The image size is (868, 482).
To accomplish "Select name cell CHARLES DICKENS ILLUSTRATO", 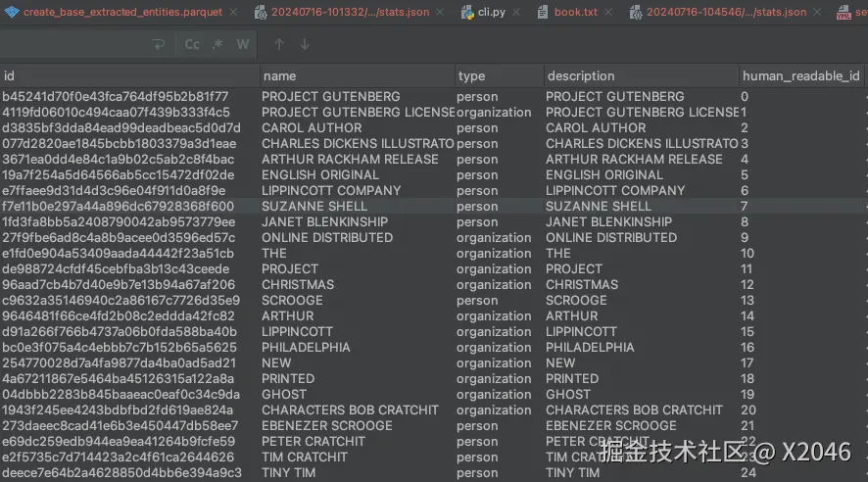I will pos(358,143).
